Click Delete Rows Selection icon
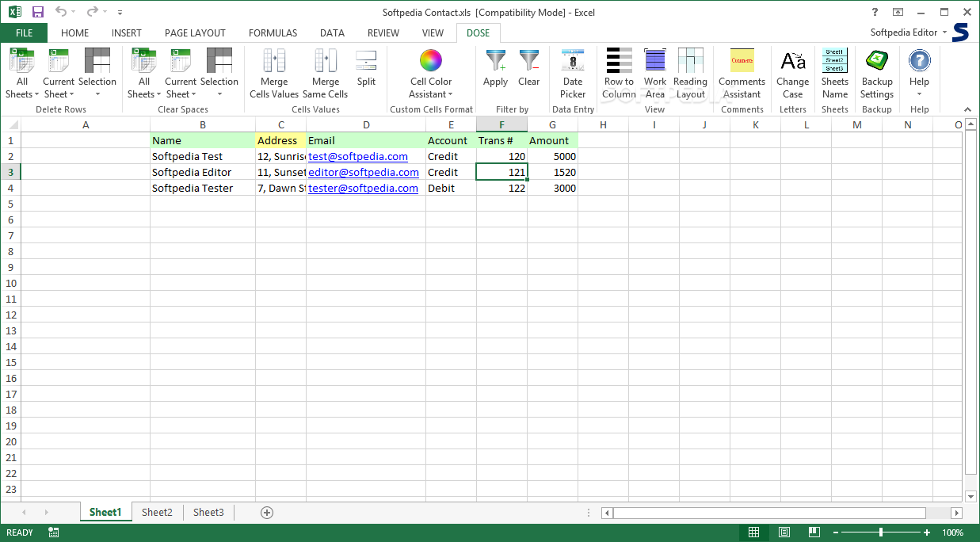Screen dimensions: 980x542 tap(97, 61)
